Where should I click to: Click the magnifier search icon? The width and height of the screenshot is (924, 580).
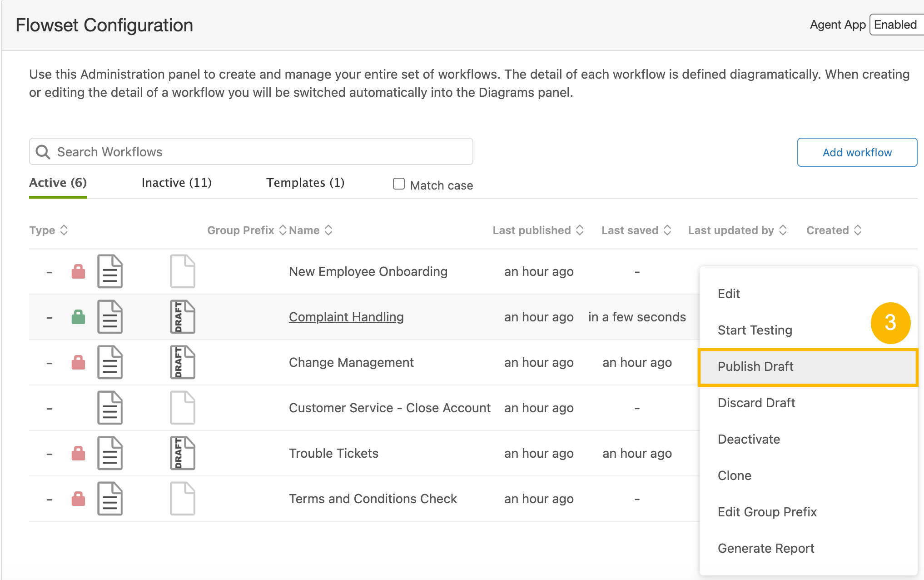point(43,152)
